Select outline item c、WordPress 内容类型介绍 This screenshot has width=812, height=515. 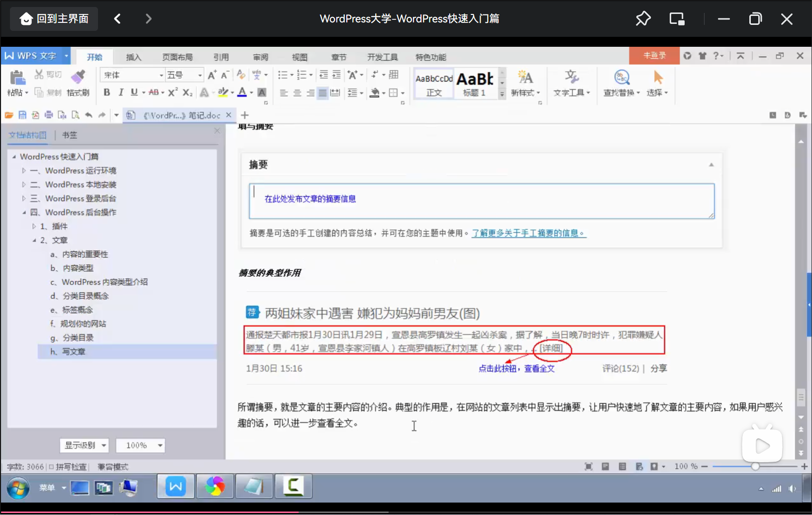pyautogui.click(x=99, y=282)
